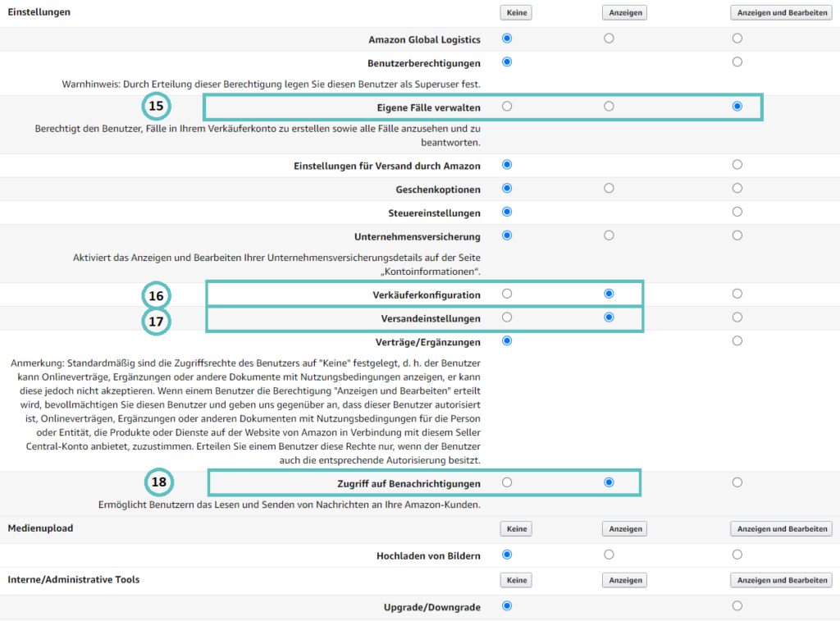Select Keine for Geschenkoptionen
Image resolution: width=840 pixels, height=621 pixels.
(x=507, y=188)
